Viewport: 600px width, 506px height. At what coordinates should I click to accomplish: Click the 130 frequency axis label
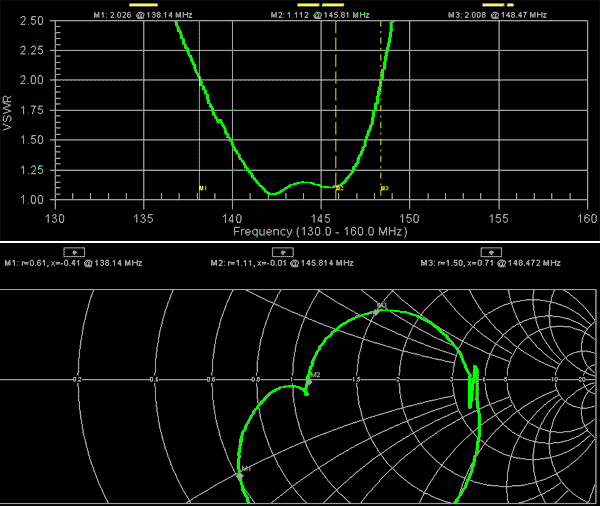pos(55,219)
